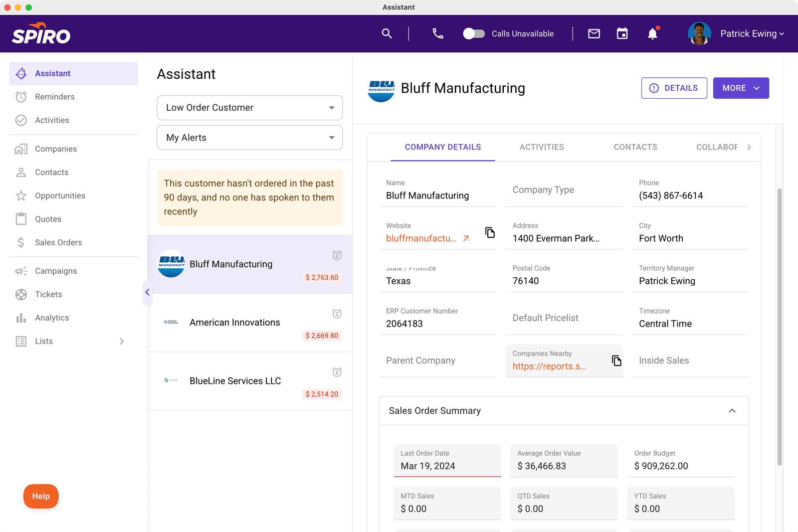This screenshot has width=798, height=532.
Task: Collapse the Sales Order Summary section
Action: coord(732,411)
